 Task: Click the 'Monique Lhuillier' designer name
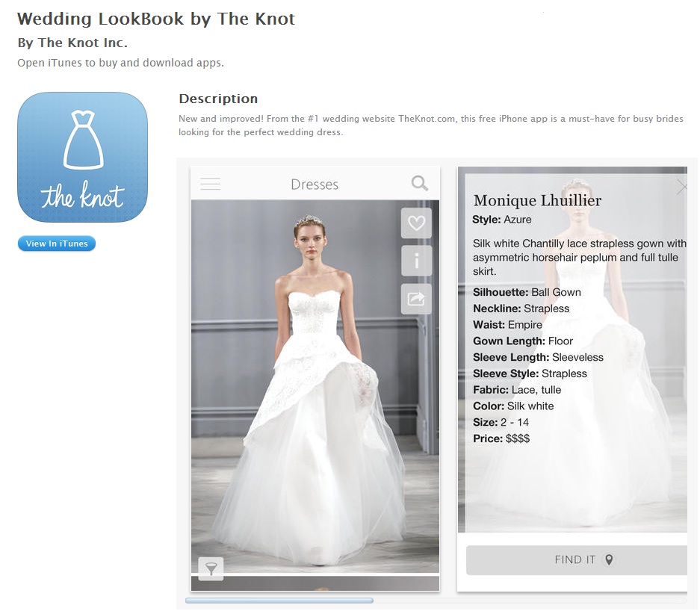click(x=537, y=200)
